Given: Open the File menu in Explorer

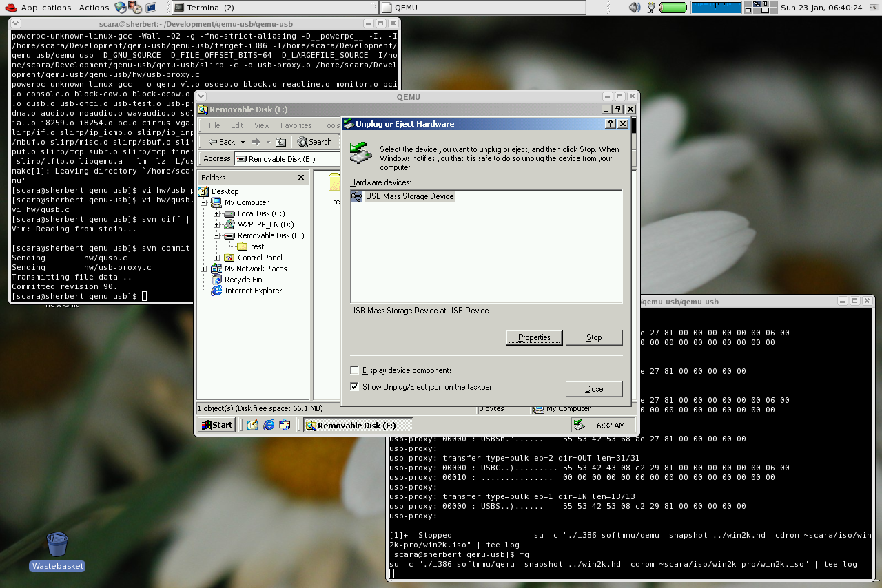Looking at the screenshot, I should coord(214,125).
